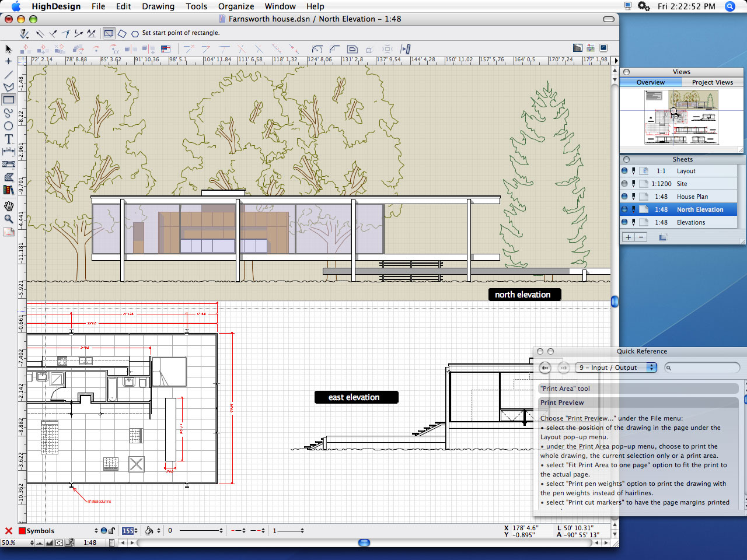Click the vertical scrollbar thumb
This screenshot has height=560, width=747.
pos(615,301)
